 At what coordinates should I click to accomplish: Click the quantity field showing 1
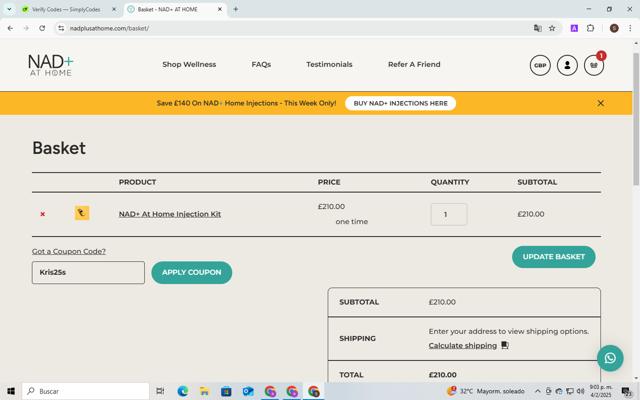tap(449, 214)
